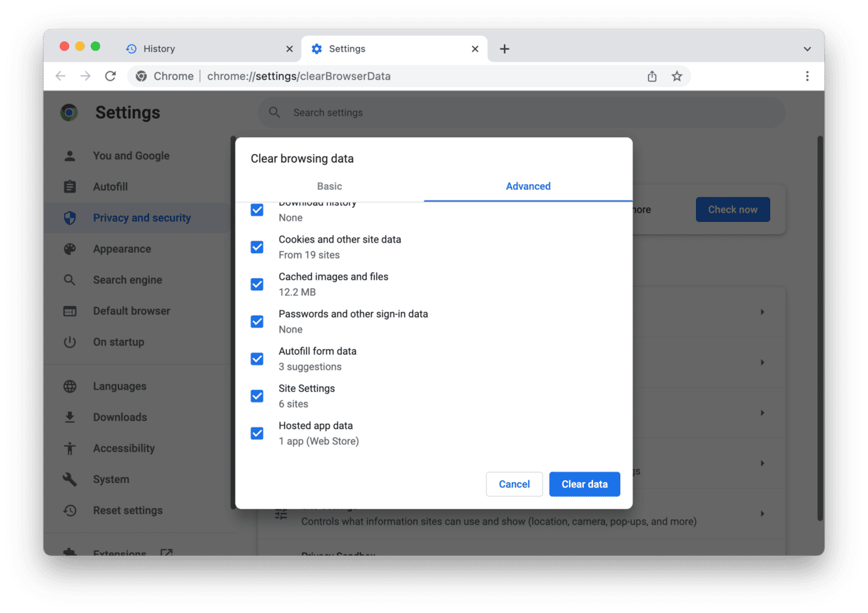Uncheck Cookies and other site data
The width and height of the screenshot is (868, 613).
point(257,247)
